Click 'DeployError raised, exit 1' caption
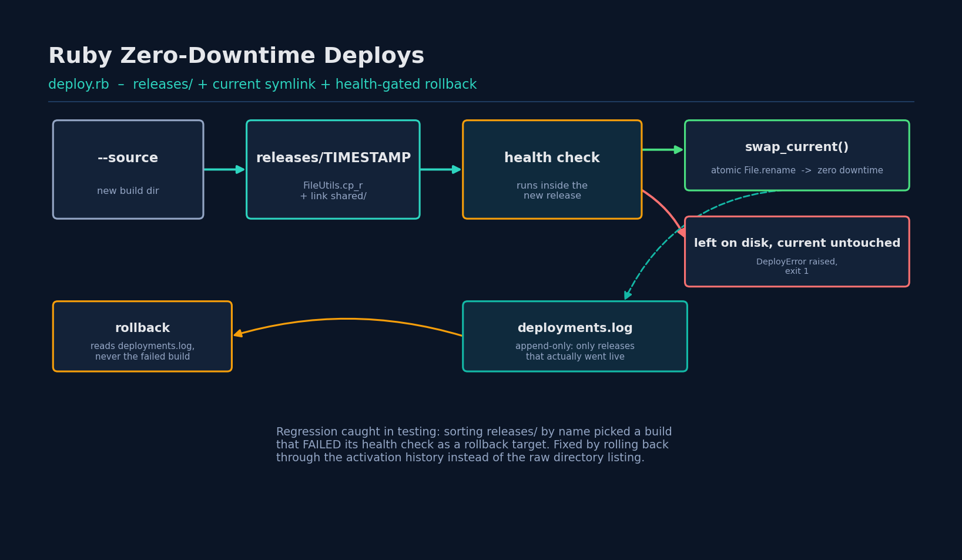 tap(797, 266)
